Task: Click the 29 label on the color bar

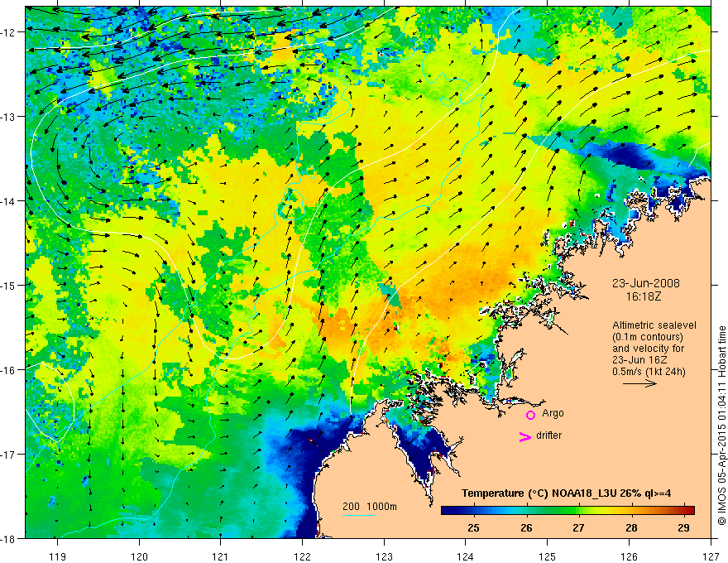Action: pos(683,527)
